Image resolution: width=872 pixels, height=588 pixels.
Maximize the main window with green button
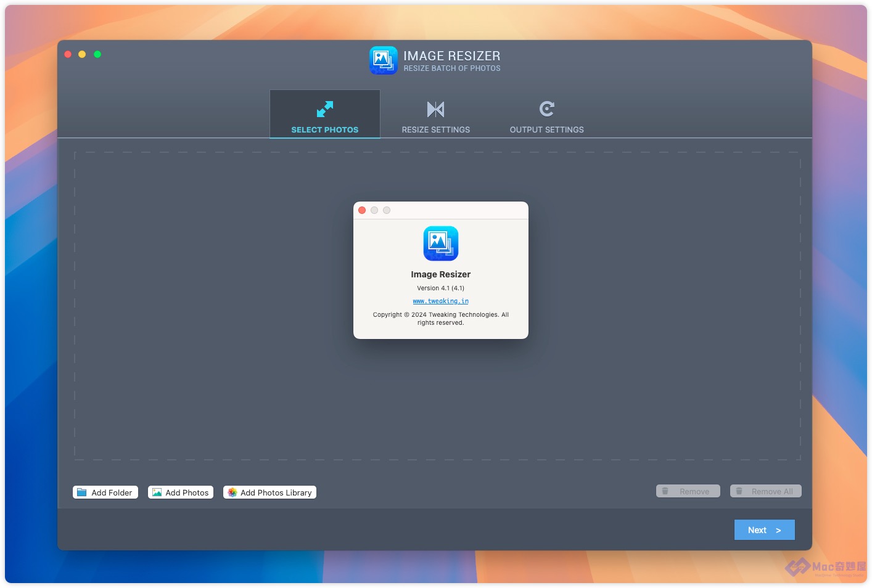click(x=97, y=54)
